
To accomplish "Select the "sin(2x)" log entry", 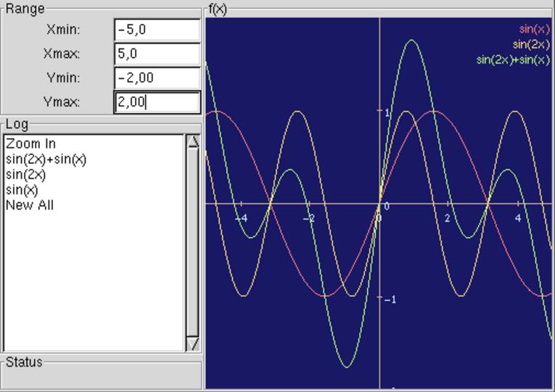I will 26,174.
